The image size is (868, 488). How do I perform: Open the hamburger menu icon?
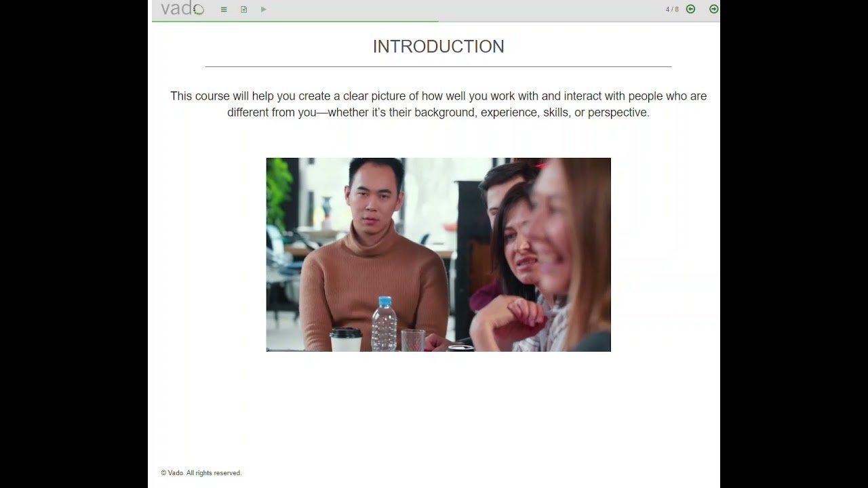224,9
